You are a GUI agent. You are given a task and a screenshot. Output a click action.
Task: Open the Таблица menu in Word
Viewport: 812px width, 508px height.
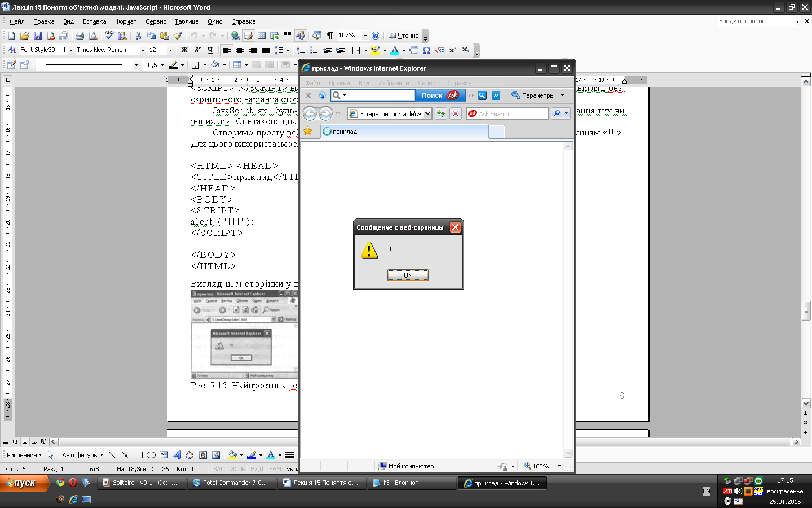pos(187,21)
